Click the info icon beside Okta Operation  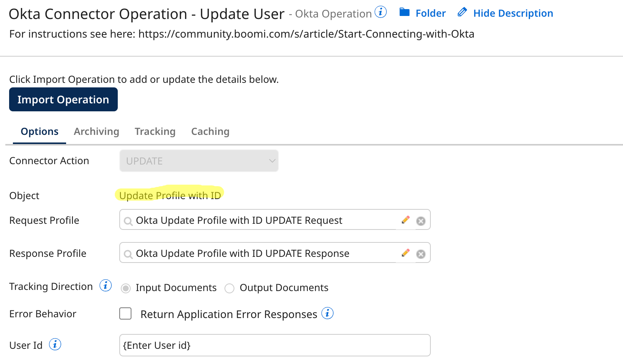pyautogui.click(x=380, y=12)
